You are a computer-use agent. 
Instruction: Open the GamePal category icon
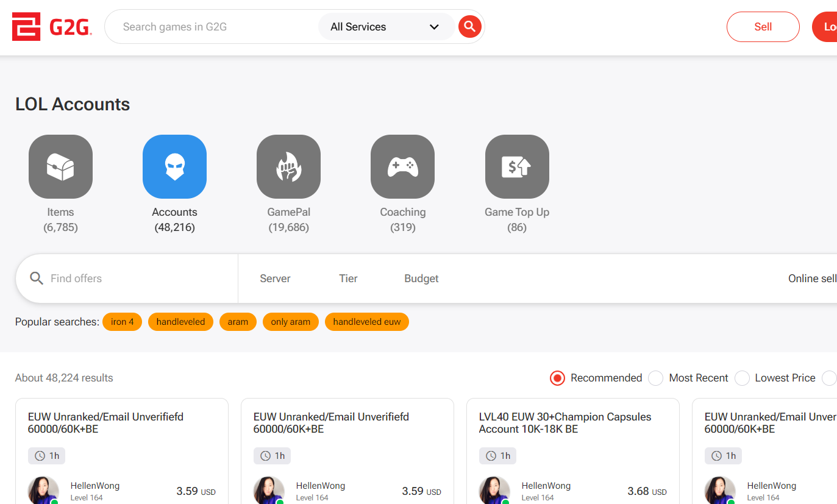click(288, 166)
